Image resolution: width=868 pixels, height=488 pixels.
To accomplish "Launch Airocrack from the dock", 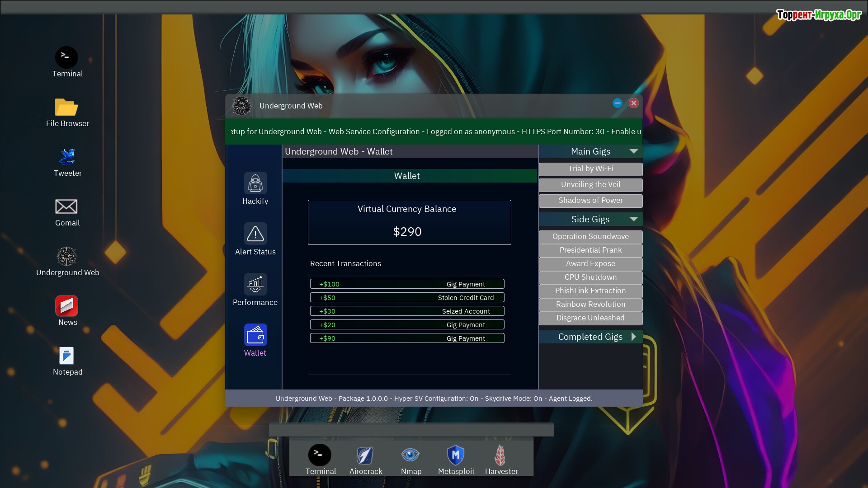I will (x=365, y=455).
